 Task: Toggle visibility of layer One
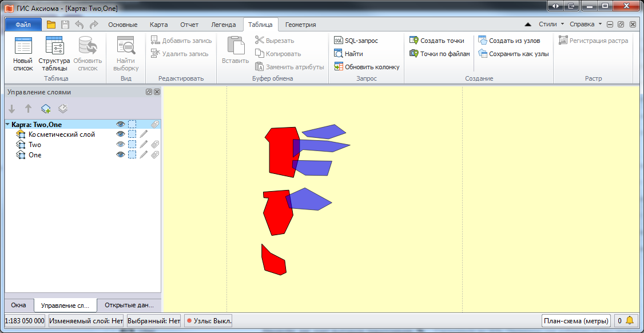(x=120, y=155)
